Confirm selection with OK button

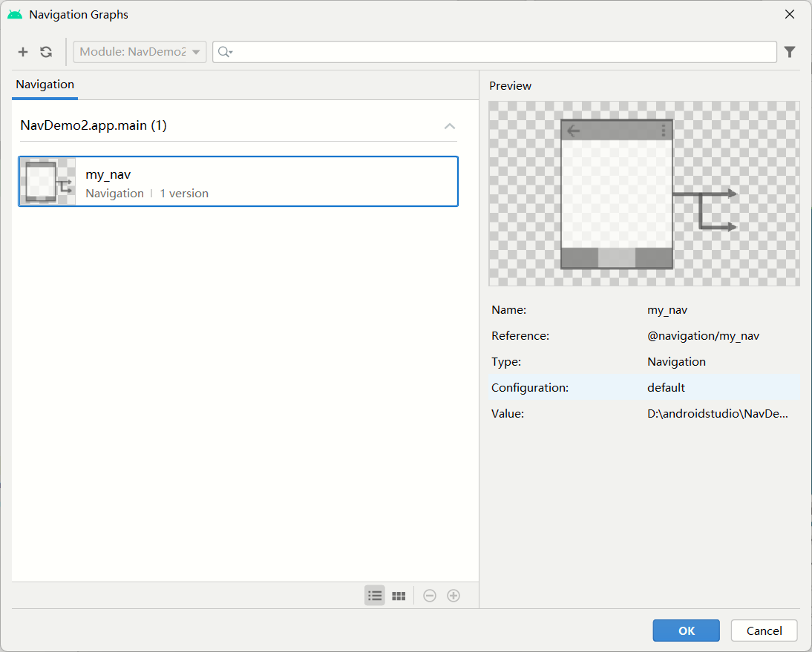686,630
